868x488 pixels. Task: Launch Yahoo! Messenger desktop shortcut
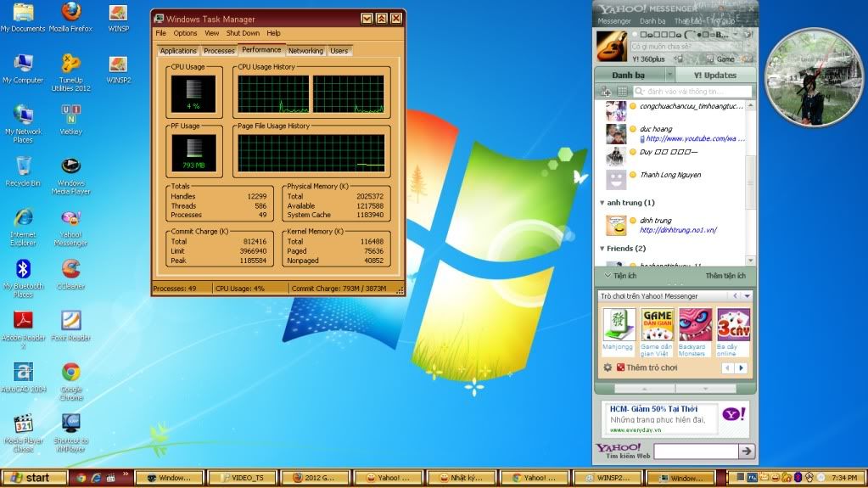71,227
